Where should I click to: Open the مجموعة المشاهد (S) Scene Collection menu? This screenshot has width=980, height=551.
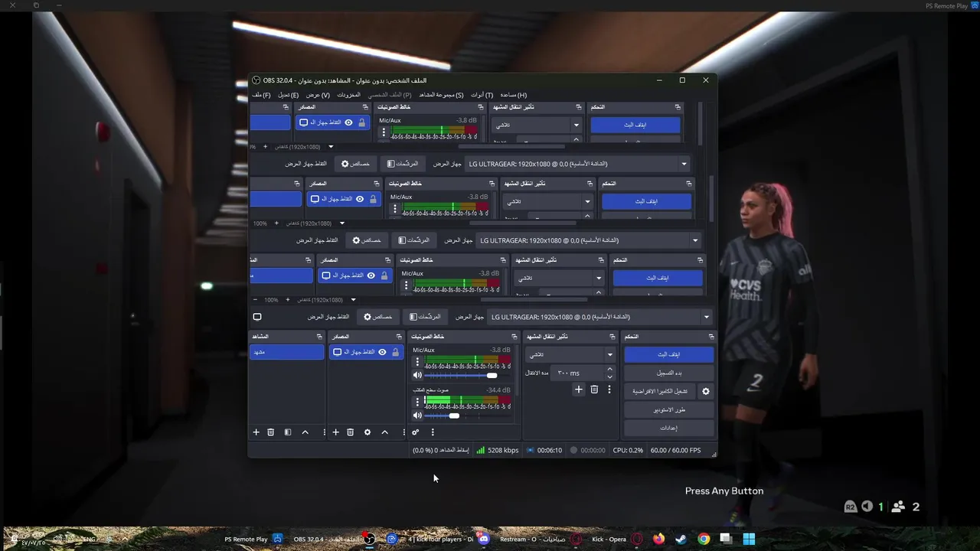pos(441,95)
